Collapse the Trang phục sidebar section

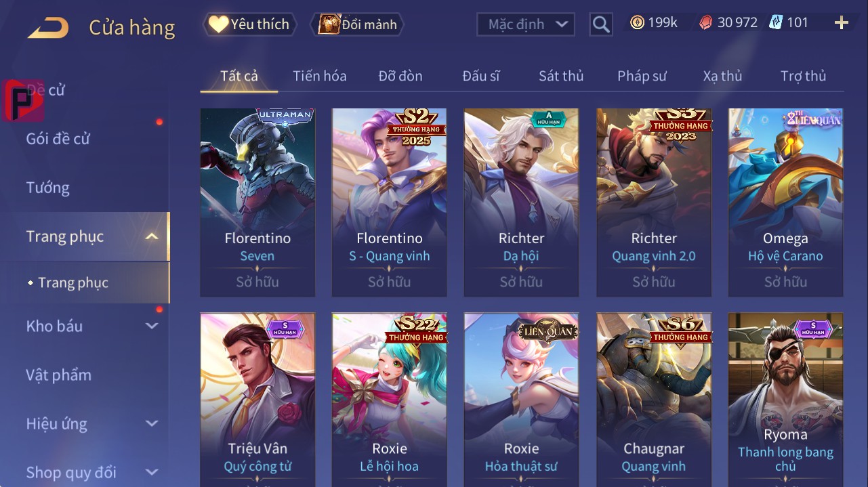tap(152, 236)
